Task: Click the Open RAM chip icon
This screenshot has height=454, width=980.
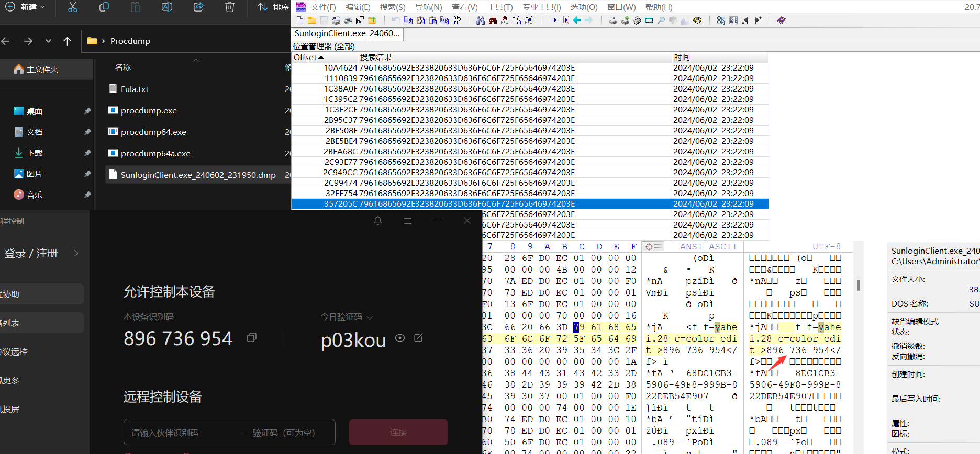Action: pyautogui.click(x=637, y=20)
